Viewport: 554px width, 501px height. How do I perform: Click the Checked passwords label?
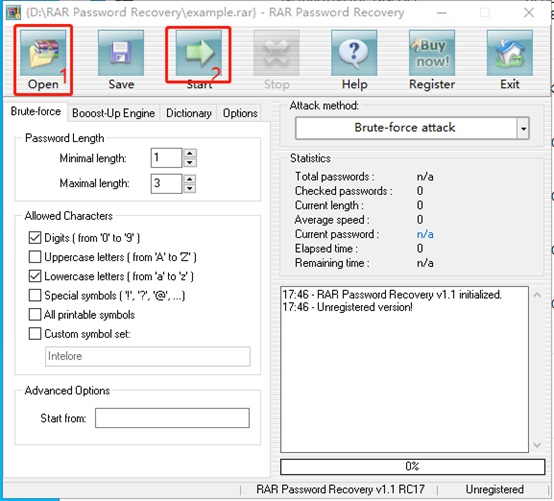343,191
